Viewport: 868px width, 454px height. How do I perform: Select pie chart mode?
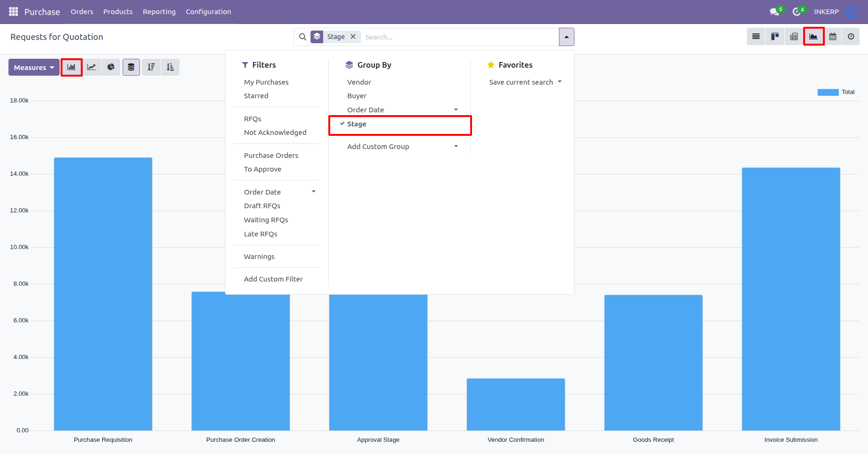[111, 67]
